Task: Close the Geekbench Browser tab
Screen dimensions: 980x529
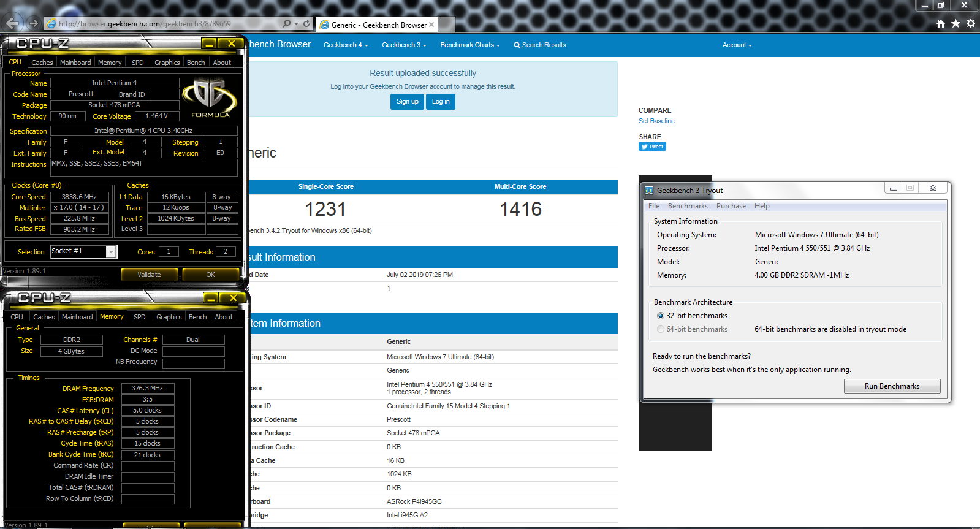Action: click(x=431, y=25)
